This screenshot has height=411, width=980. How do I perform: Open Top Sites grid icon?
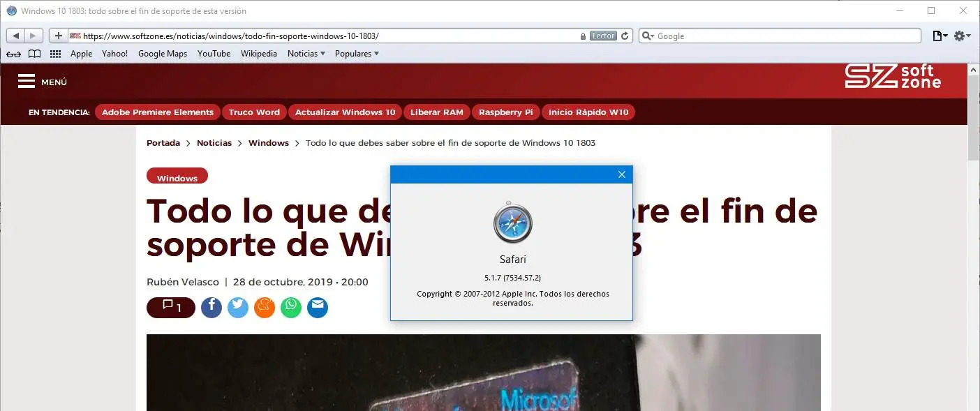[55, 54]
